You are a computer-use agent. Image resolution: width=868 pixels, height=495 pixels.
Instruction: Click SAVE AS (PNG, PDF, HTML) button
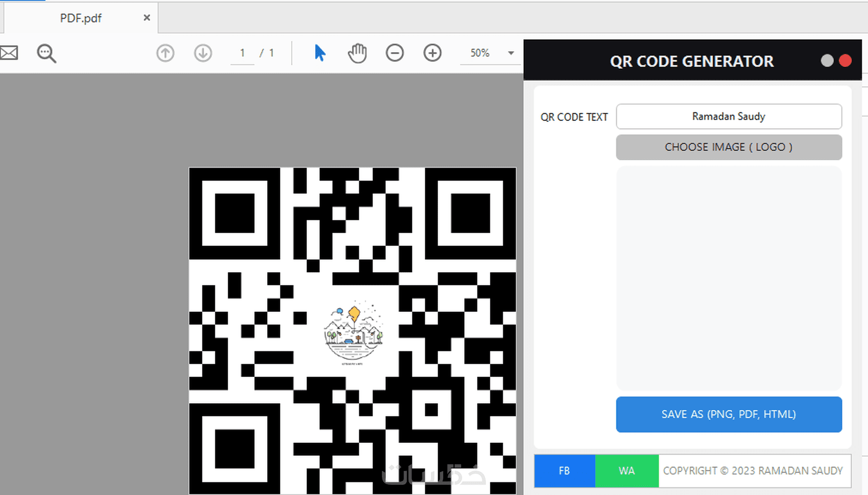[729, 414]
